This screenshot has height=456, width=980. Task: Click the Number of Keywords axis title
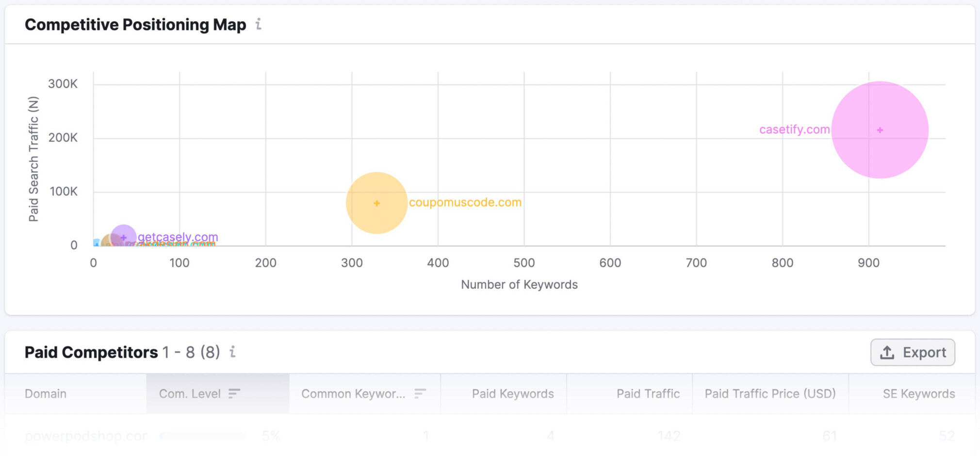coord(519,284)
